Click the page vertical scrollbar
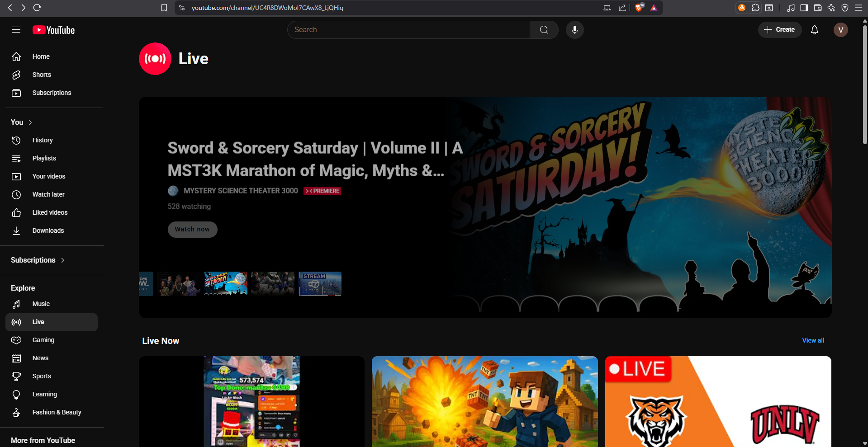 click(x=865, y=86)
